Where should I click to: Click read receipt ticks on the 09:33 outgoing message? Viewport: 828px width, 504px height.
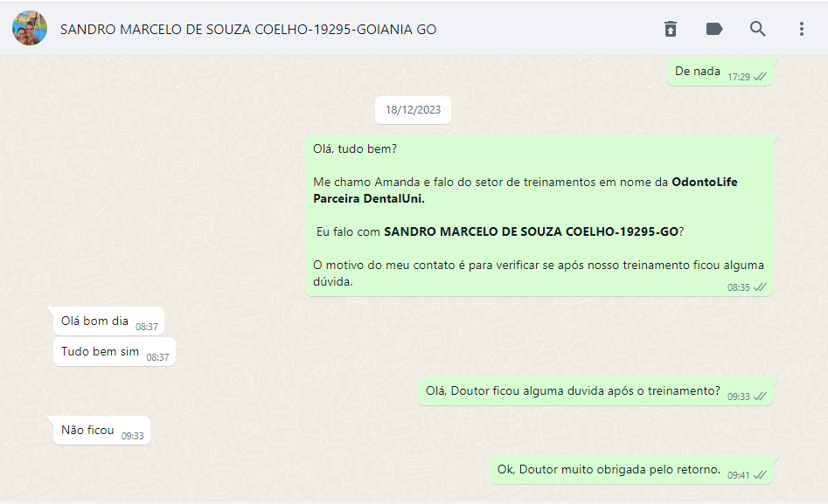[760, 397]
